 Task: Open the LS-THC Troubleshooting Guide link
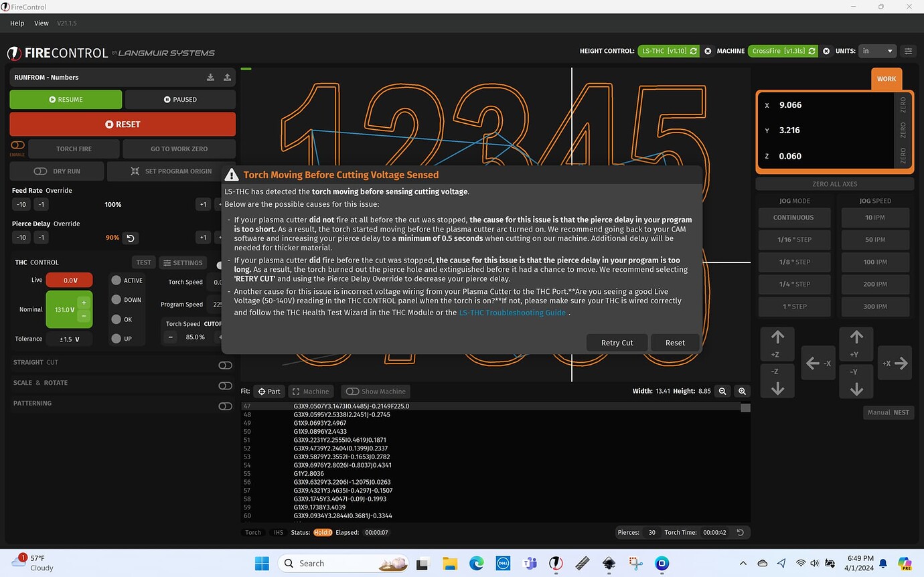512,313
